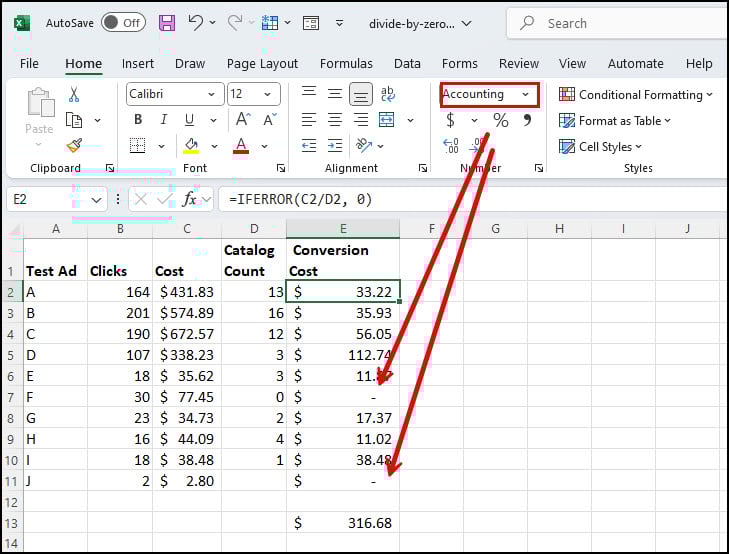
Task: Switch to the Insert tab
Action: pos(138,64)
